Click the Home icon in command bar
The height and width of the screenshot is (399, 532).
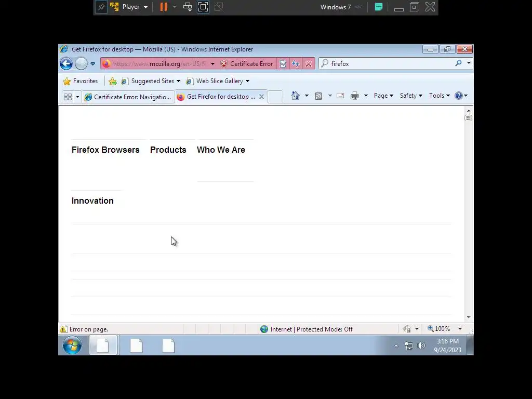pyautogui.click(x=296, y=96)
